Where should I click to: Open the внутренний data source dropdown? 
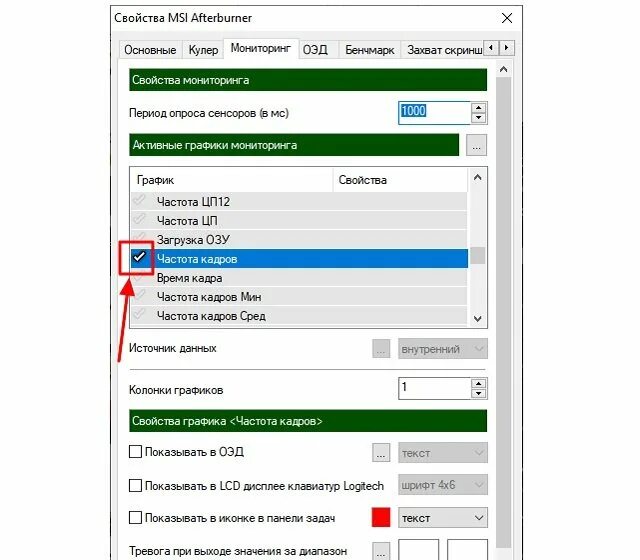pyautogui.click(x=443, y=349)
